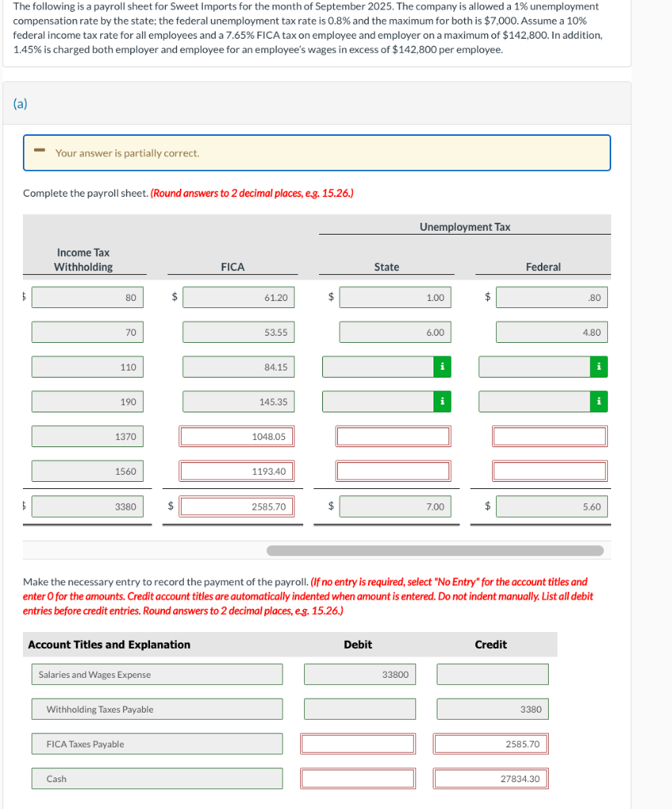Focus the empty Debit field for Cash
The image size is (672, 809).
(x=358, y=778)
